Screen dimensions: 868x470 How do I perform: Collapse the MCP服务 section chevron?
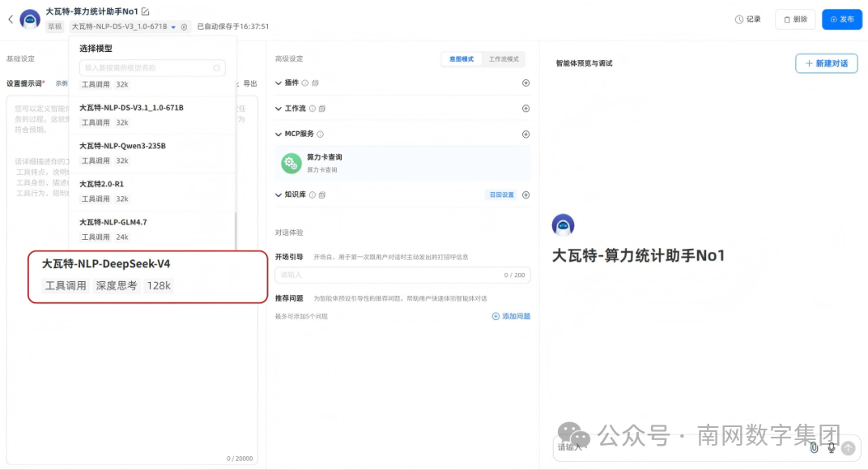point(279,135)
